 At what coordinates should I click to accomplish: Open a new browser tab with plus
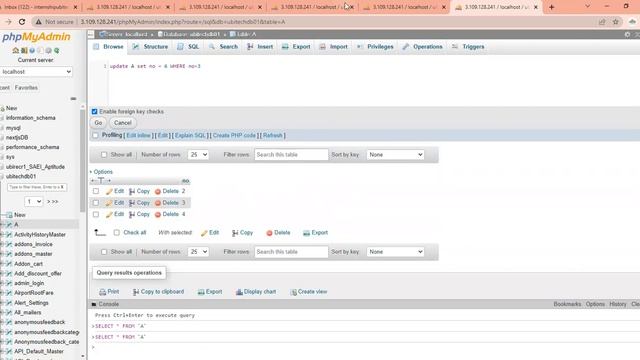551,7
